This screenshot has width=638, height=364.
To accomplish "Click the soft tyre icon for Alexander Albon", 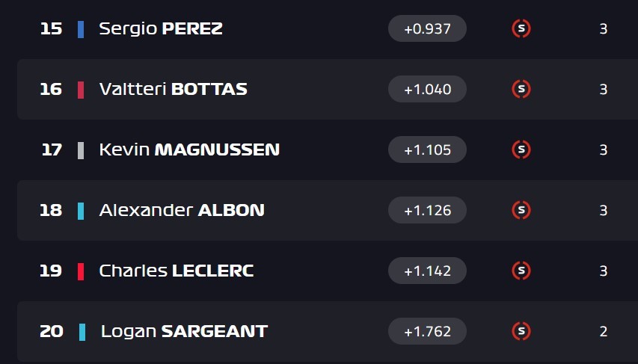I will (x=521, y=210).
